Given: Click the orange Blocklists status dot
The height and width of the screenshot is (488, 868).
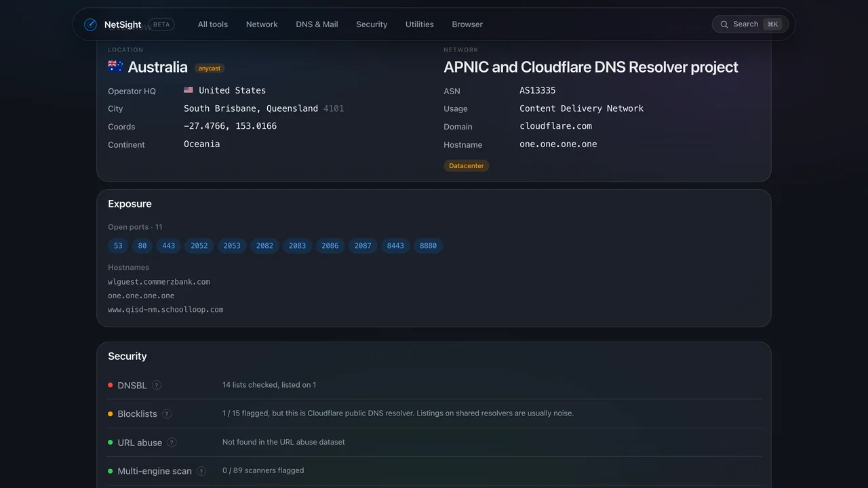Looking at the screenshot, I should [x=111, y=413].
